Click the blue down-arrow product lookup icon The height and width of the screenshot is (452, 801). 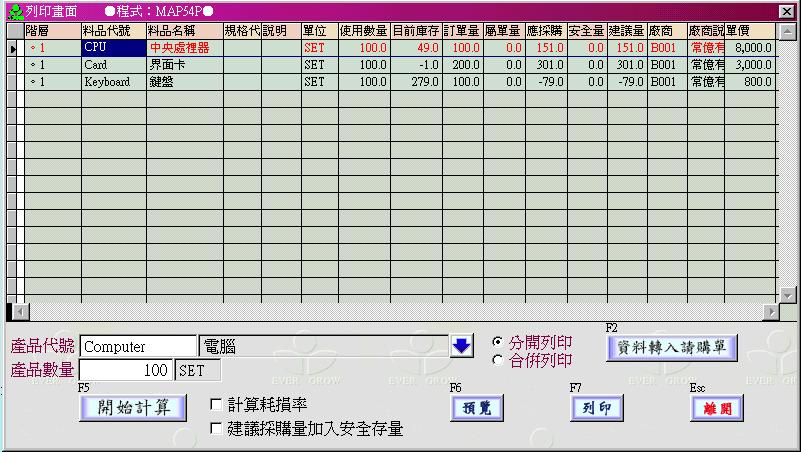click(x=461, y=346)
